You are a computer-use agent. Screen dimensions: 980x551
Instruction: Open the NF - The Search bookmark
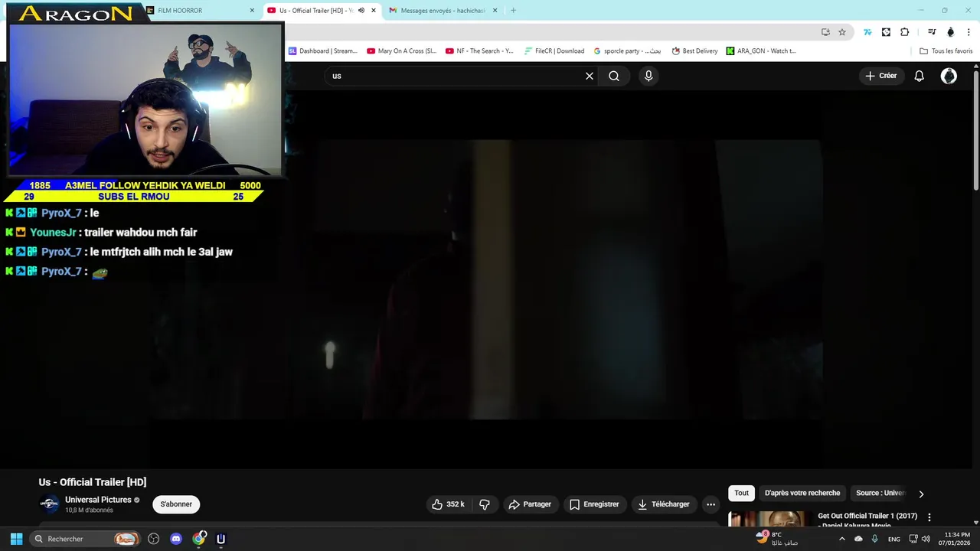pyautogui.click(x=480, y=51)
